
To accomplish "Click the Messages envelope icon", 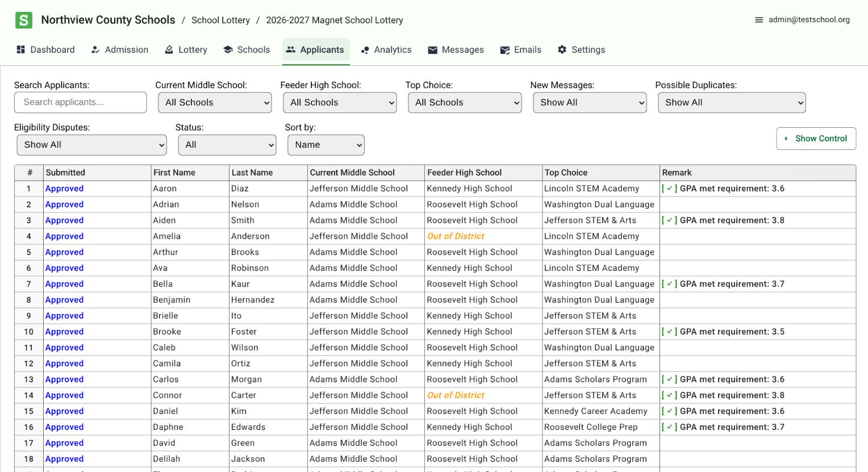I will 432,50.
